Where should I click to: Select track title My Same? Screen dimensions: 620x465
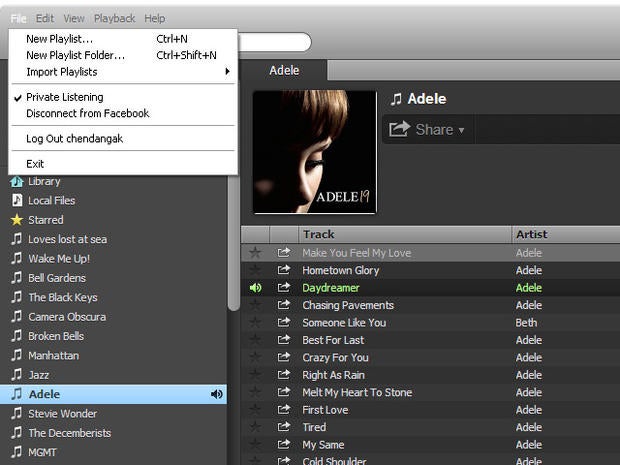[x=323, y=444]
